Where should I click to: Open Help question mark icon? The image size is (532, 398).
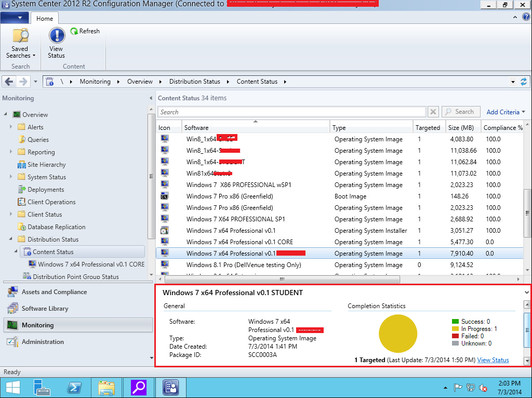(x=526, y=17)
